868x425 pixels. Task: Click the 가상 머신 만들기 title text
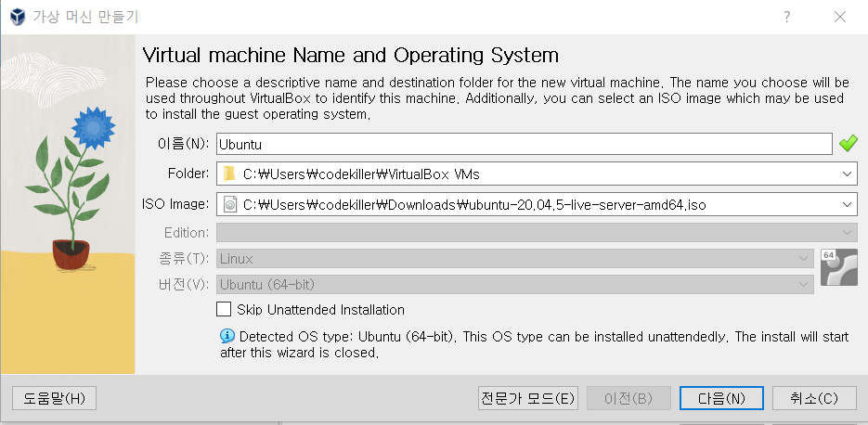coord(85,17)
